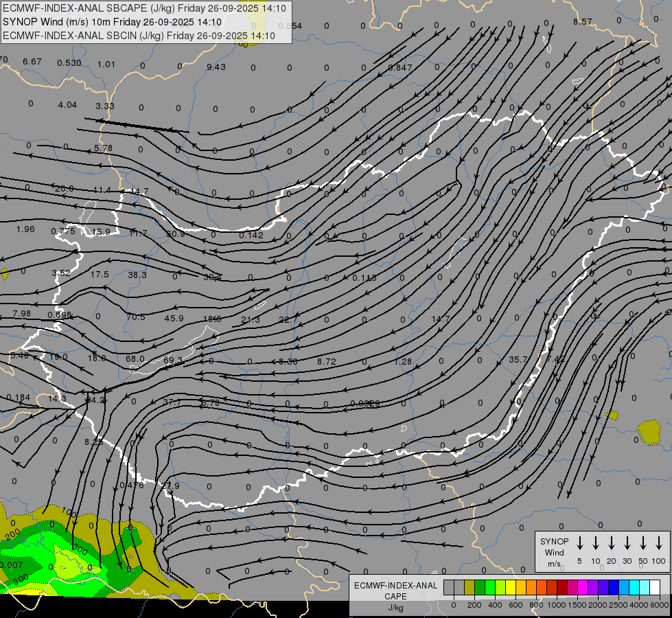Click the map value 3.33
The height and width of the screenshot is (618, 672).
click(x=104, y=106)
